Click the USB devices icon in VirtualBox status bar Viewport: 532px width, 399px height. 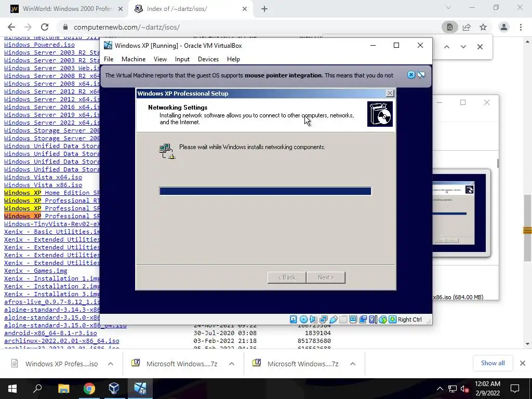click(333, 320)
